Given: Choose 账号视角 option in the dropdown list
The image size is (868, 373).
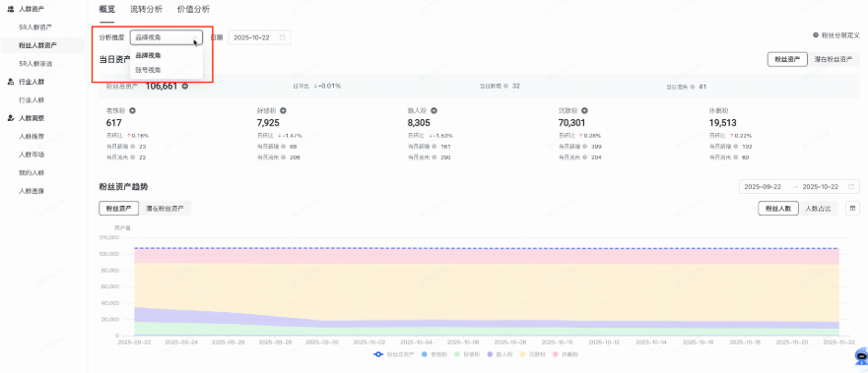Looking at the screenshot, I should point(167,70).
